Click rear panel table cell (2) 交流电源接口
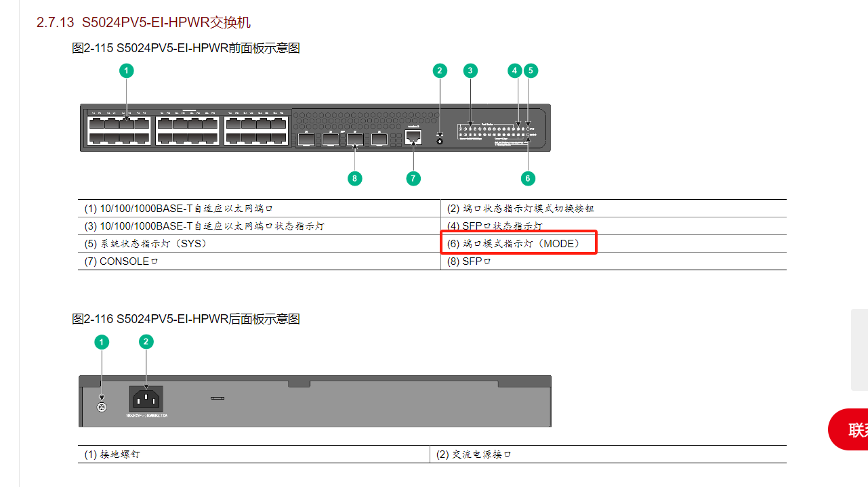 [x=608, y=454]
